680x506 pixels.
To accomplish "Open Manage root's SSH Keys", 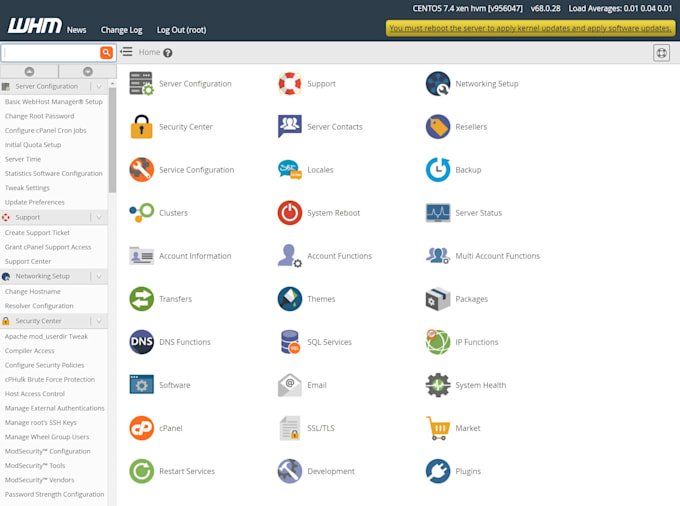I will [41, 422].
